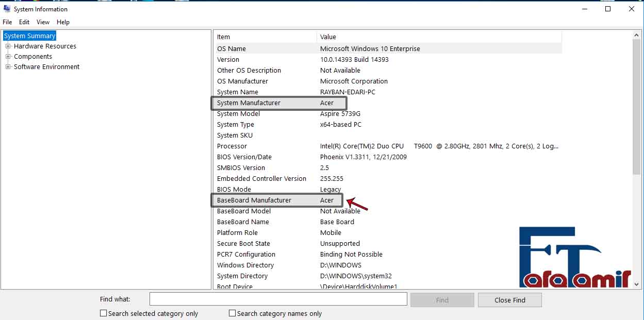Click the scroll up arrow of the list

tap(636, 35)
